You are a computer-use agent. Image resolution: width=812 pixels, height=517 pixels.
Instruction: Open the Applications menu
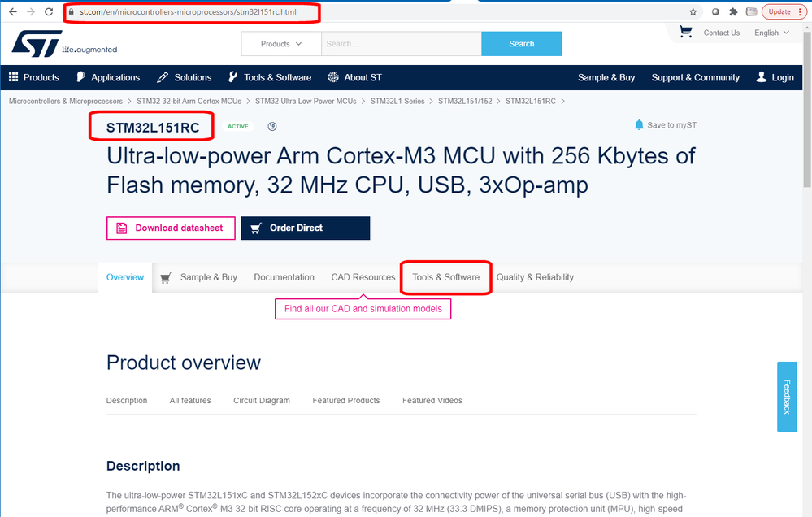click(x=115, y=77)
